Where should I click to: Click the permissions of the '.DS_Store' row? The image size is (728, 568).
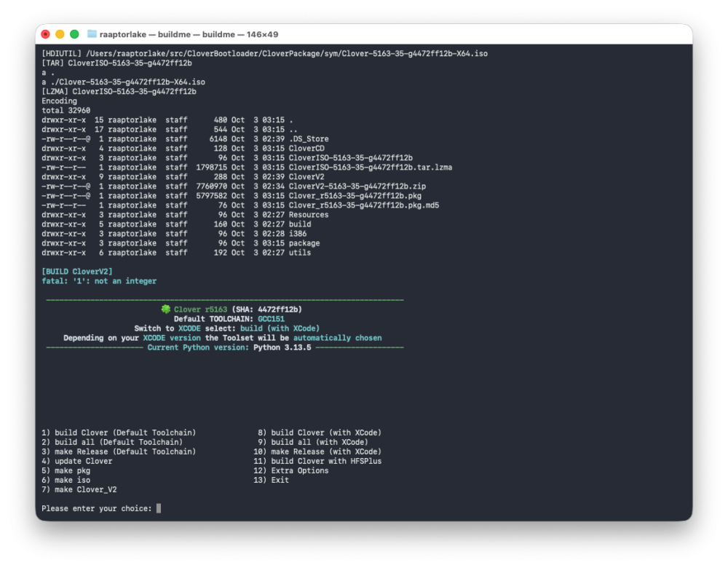coord(66,139)
